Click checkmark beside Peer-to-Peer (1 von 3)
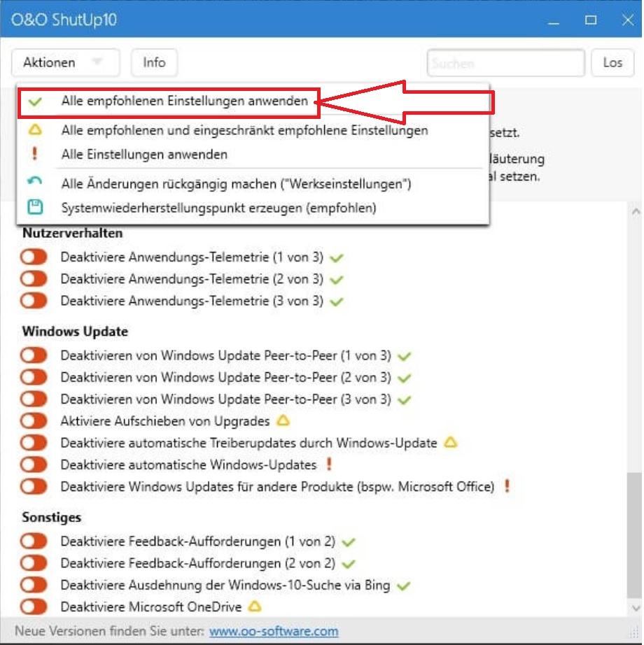Viewport: 644px width, 645px height. (405, 356)
